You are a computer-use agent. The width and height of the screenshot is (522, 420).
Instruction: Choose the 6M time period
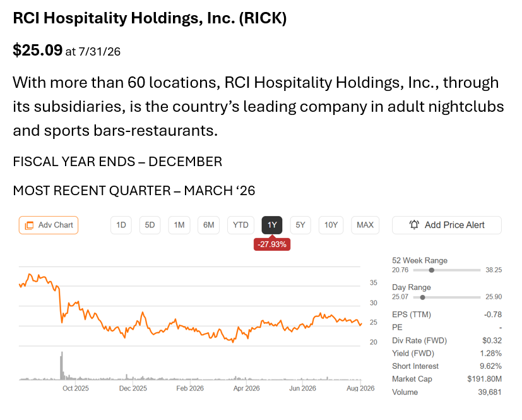point(209,225)
